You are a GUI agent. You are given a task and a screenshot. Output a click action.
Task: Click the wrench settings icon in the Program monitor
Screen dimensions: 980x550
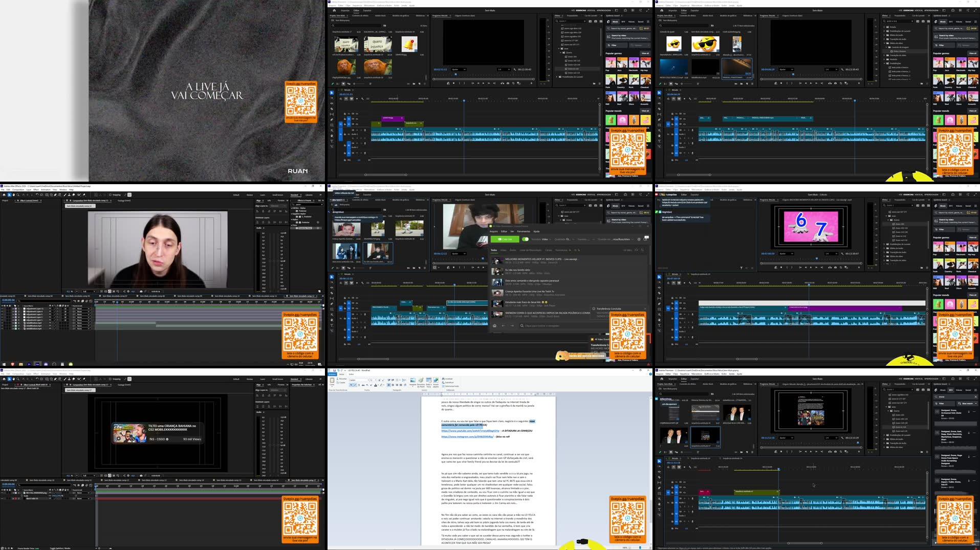515,70
